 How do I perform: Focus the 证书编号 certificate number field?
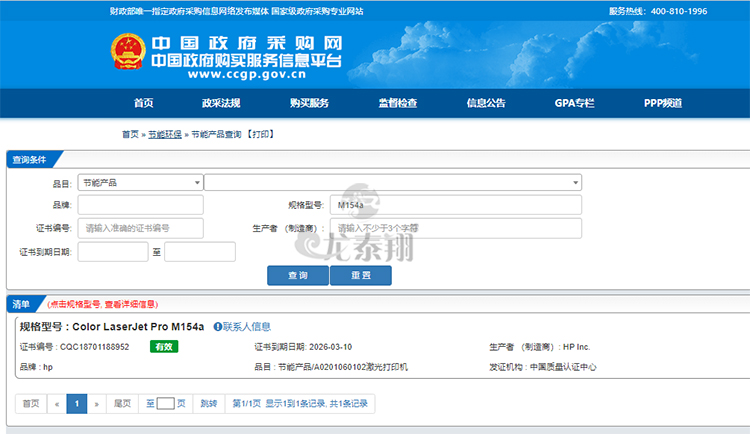pyautogui.click(x=140, y=228)
